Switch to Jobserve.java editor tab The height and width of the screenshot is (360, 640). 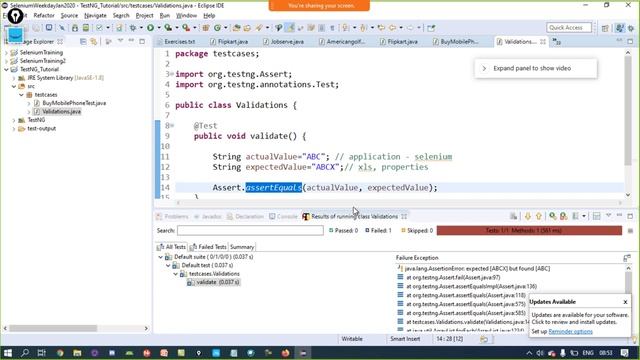click(x=283, y=42)
